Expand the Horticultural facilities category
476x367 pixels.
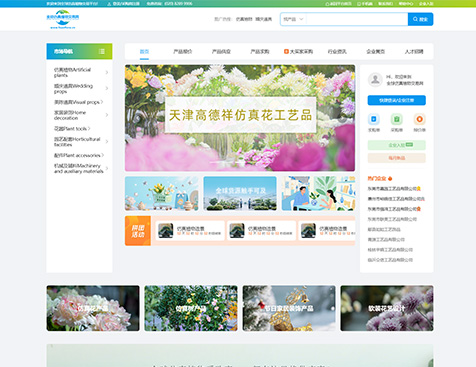click(x=107, y=142)
